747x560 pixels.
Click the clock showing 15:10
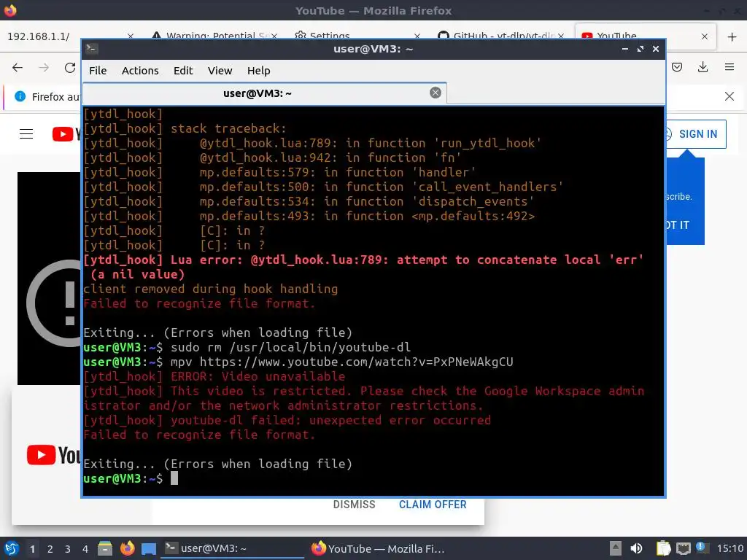coord(729,548)
